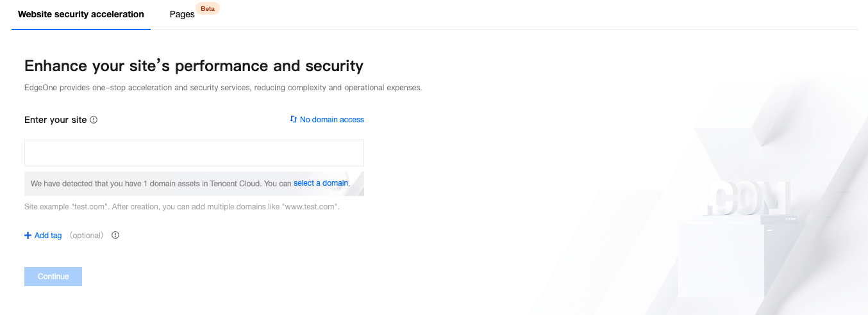Image resolution: width=868 pixels, height=315 pixels.
Task: Open the Pages tab
Action: (x=182, y=14)
